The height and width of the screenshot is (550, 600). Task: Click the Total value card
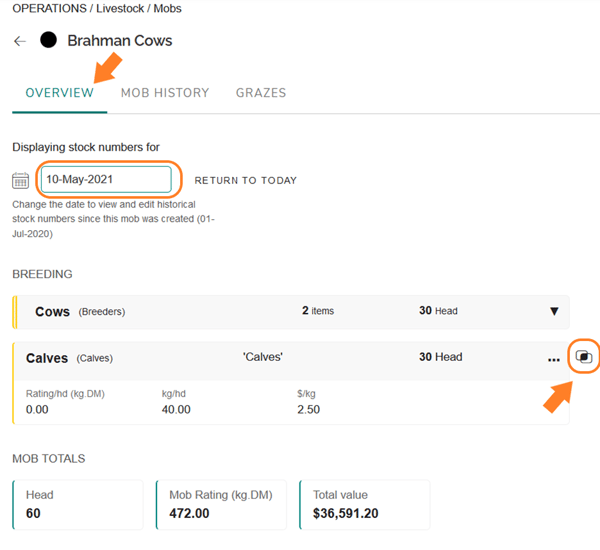point(364,504)
